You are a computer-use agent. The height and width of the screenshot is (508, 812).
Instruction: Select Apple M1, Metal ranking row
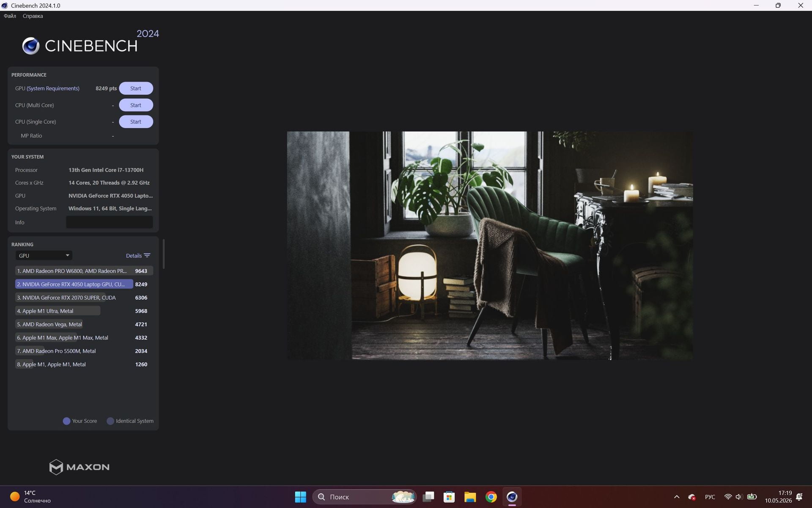[x=84, y=364]
